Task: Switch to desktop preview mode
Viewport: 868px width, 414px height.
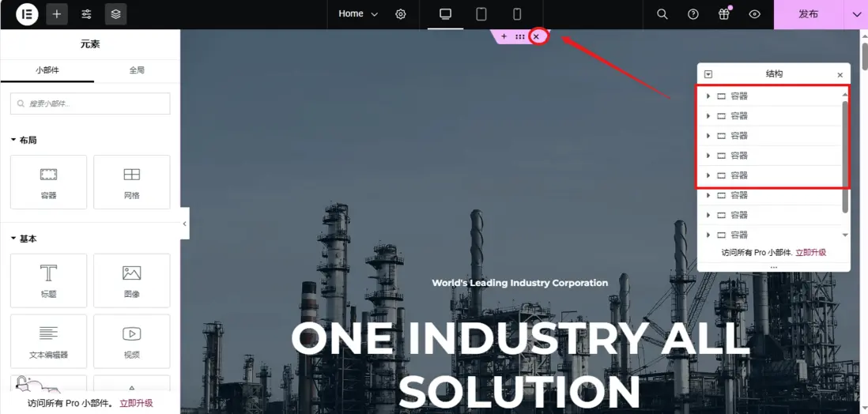Action: tap(446, 14)
